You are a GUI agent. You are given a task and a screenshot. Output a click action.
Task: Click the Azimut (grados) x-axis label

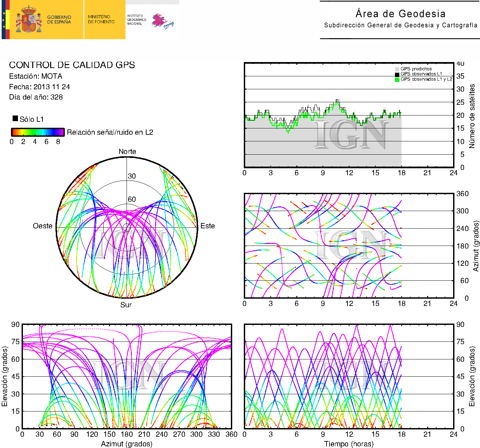click(x=127, y=444)
